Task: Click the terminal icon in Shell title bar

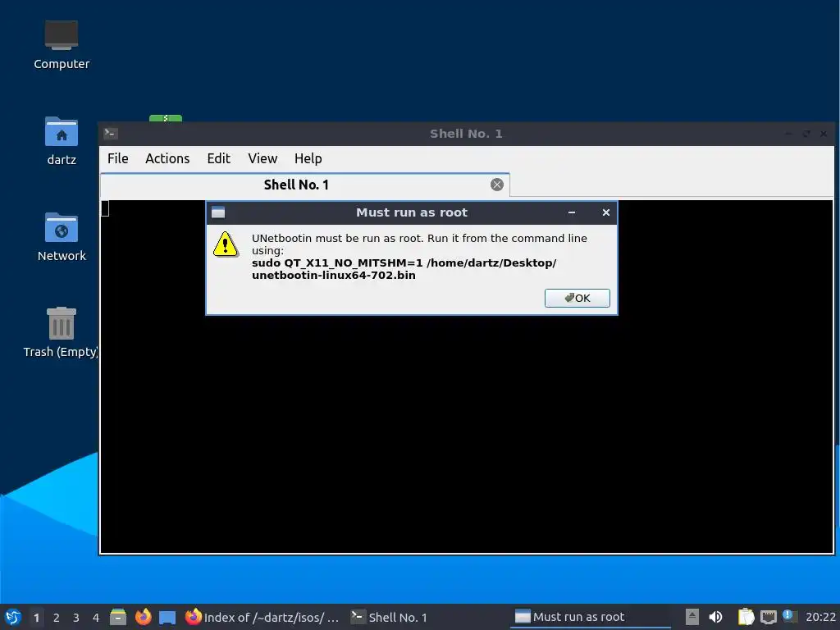Action: (111, 134)
